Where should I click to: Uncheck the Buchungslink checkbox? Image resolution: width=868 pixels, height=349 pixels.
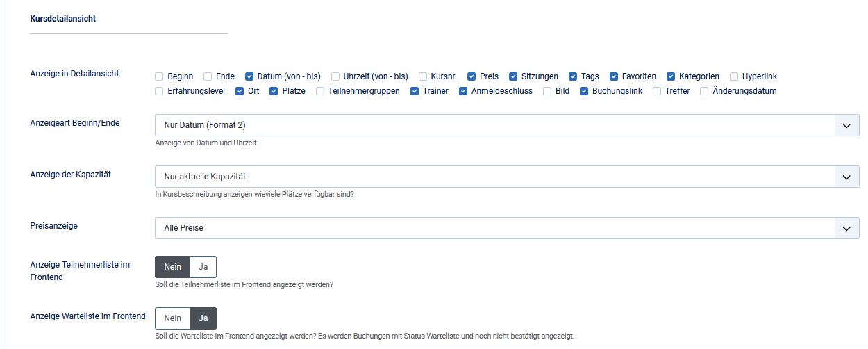click(x=584, y=91)
